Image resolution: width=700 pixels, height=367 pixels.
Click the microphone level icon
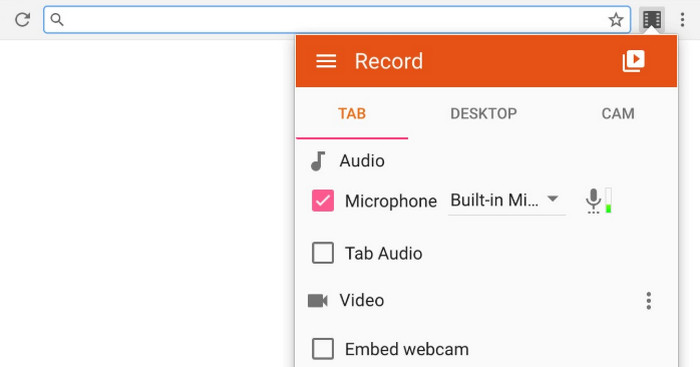(x=593, y=201)
